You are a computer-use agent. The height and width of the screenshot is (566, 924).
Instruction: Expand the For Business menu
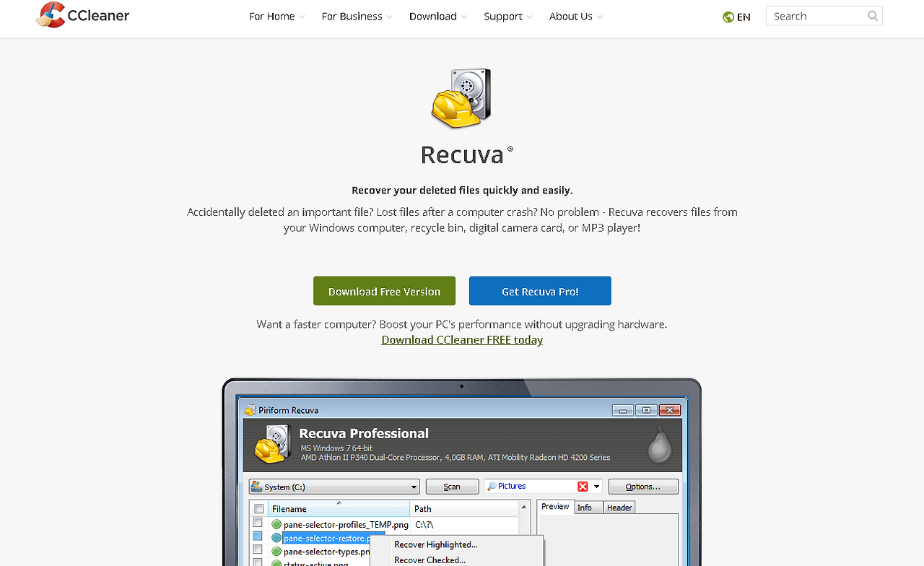pos(357,17)
